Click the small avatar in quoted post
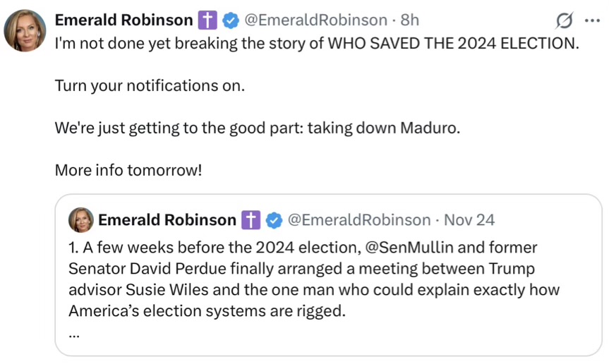Screen dimensions: 609x364 (80, 220)
